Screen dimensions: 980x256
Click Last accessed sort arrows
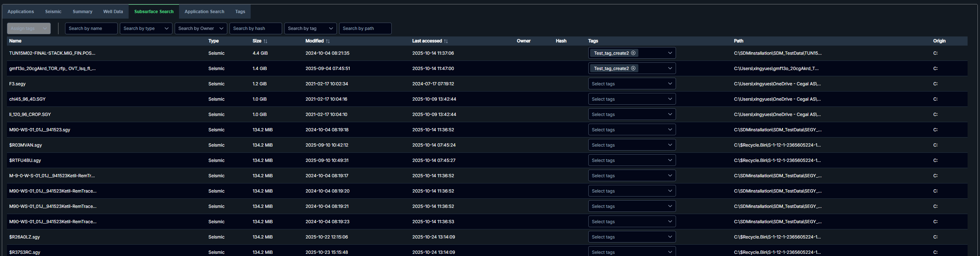tap(445, 41)
